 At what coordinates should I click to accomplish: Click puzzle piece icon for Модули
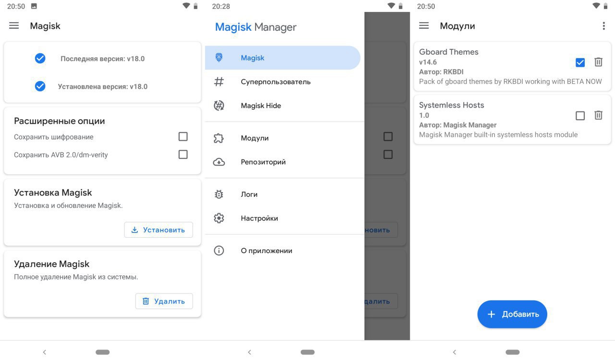pyautogui.click(x=219, y=138)
